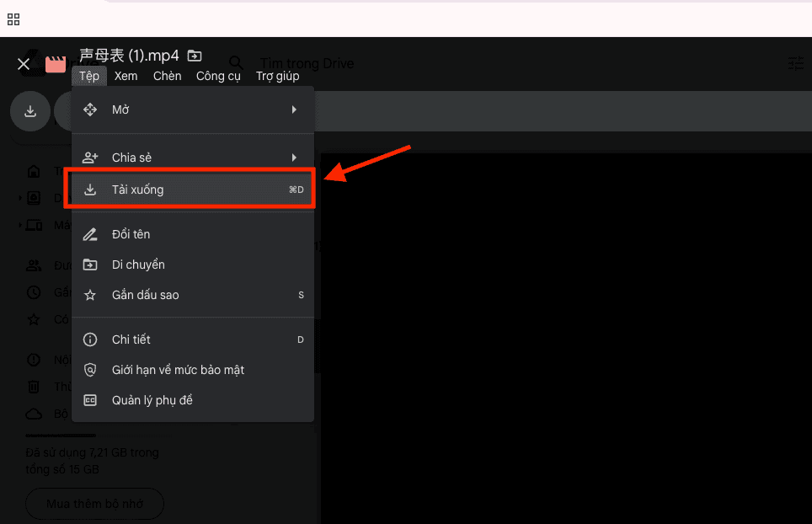812x524 pixels.
Task: Click the Shared with me people icon
Action: point(34,265)
